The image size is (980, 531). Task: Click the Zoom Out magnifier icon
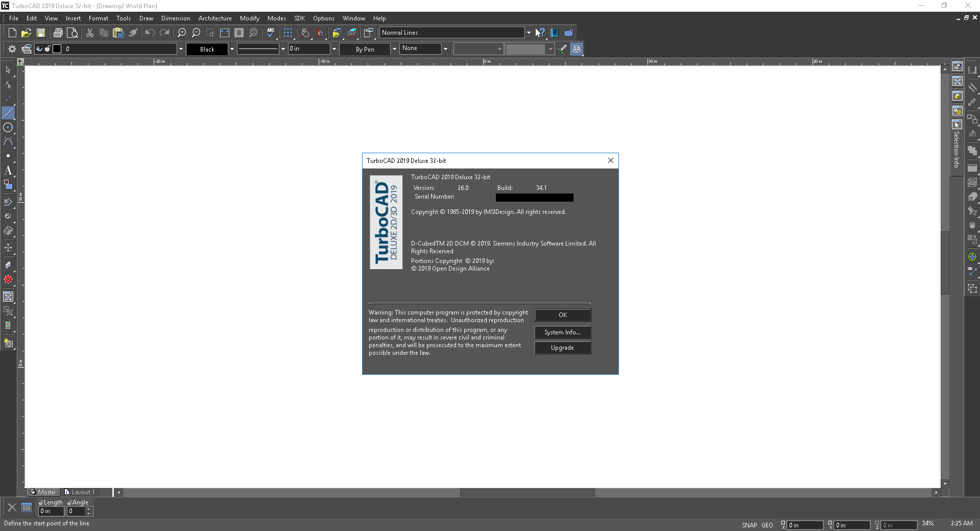click(196, 33)
